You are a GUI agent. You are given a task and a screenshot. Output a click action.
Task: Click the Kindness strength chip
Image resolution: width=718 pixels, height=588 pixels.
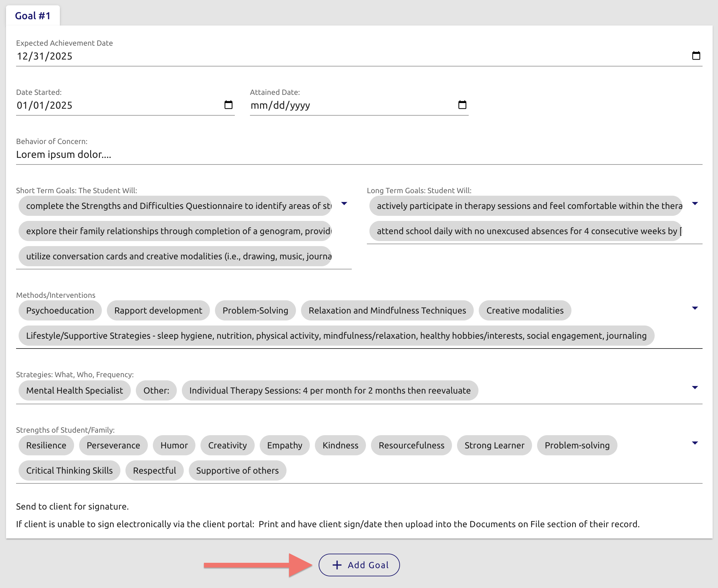tap(340, 445)
